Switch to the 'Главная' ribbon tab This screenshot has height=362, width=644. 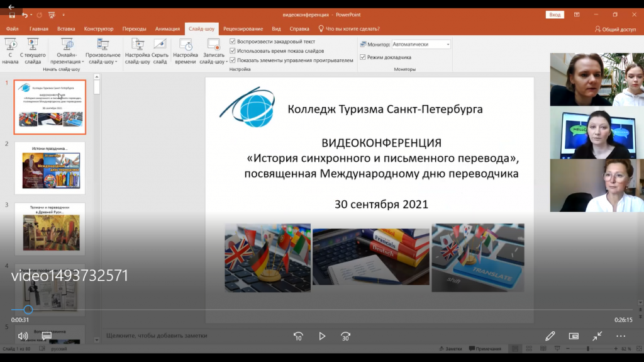[38, 29]
